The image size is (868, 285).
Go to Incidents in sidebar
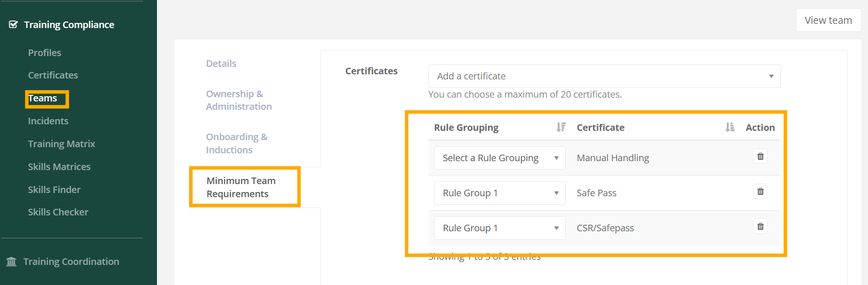click(x=48, y=121)
